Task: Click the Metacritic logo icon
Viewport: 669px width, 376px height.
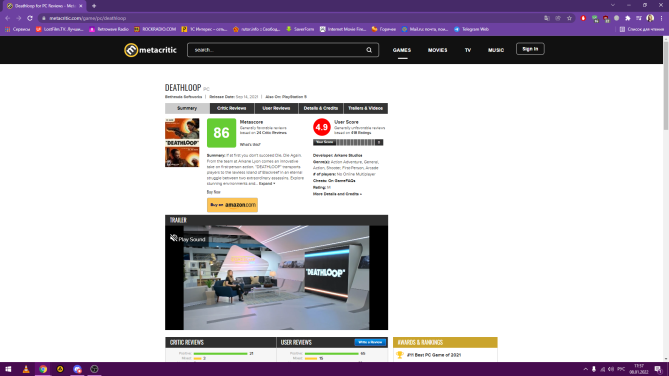Action: (x=131, y=50)
